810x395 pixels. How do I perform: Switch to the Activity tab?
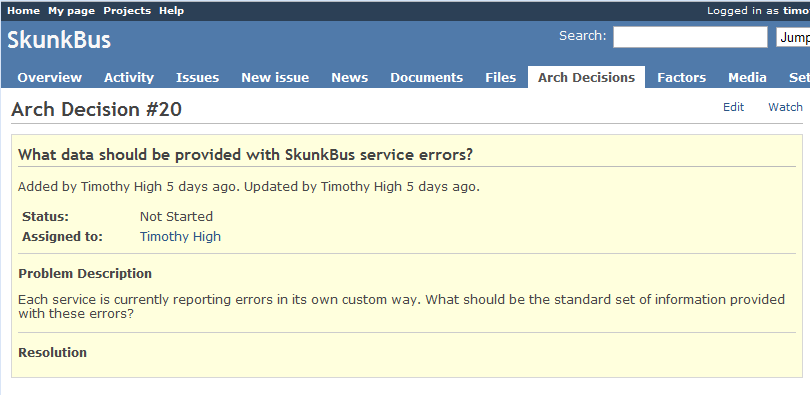click(x=129, y=77)
